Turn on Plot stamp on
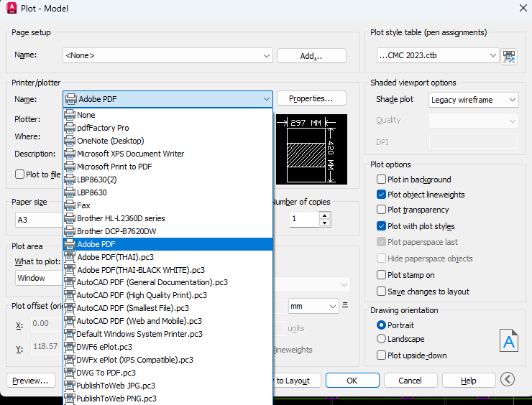Screen dimensions: 532x405 click(381, 274)
